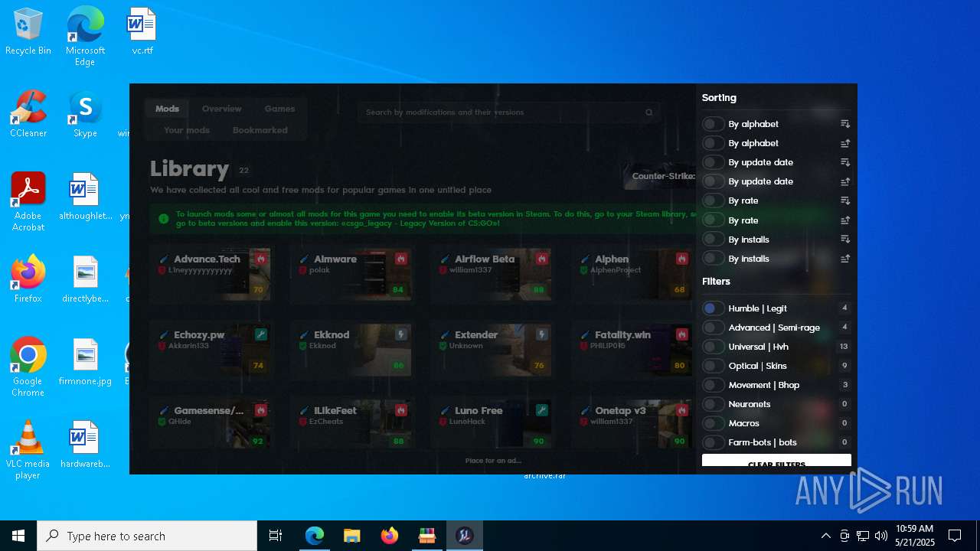Click the fire icon on Gamesense card
This screenshot has height=551, width=980.
260,411
